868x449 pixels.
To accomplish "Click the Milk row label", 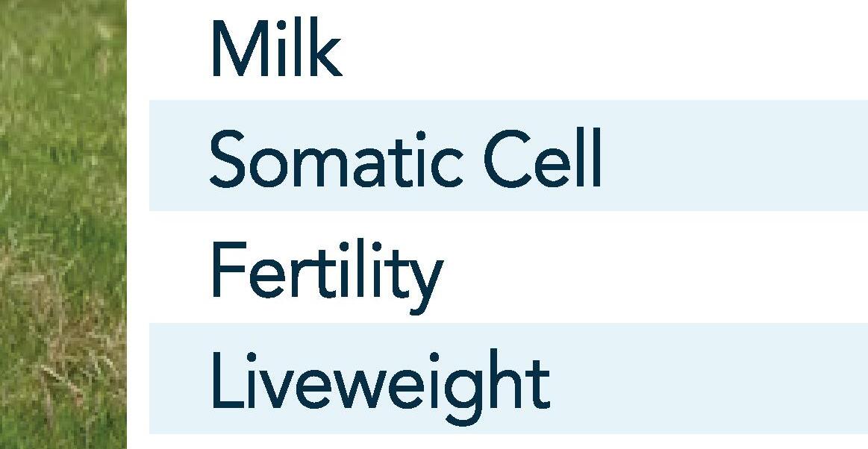I will point(275,49).
